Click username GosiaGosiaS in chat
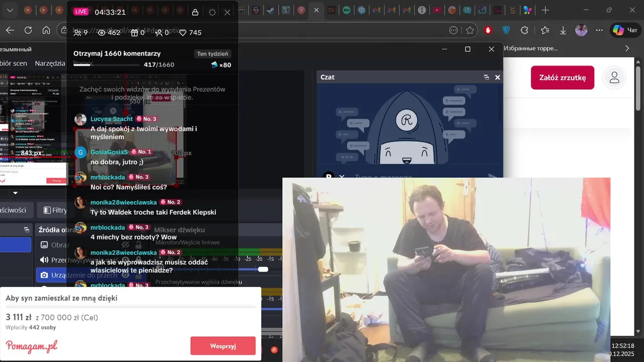Screen dimensions: 644x362 pos(109,152)
